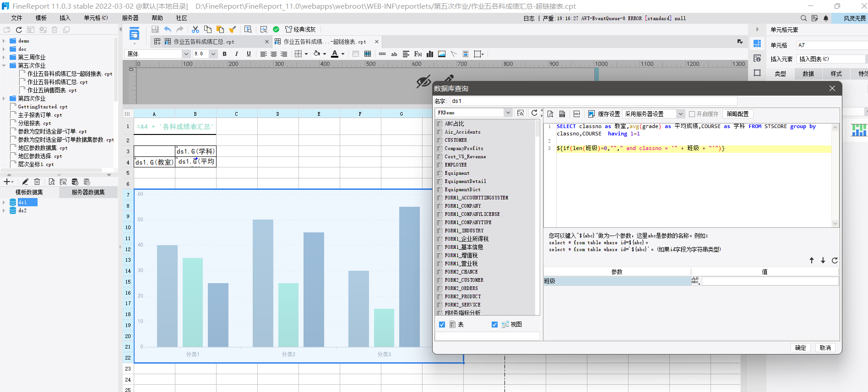This screenshot has height=392, width=868.
Task: Open 作业五销售图表.cpt in file tree
Action: [x=52, y=90]
